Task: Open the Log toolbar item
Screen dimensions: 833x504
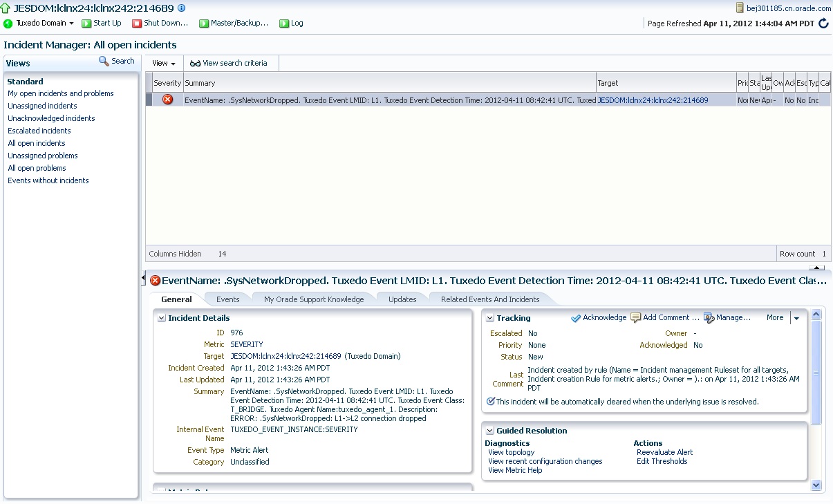Action: point(291,24)
